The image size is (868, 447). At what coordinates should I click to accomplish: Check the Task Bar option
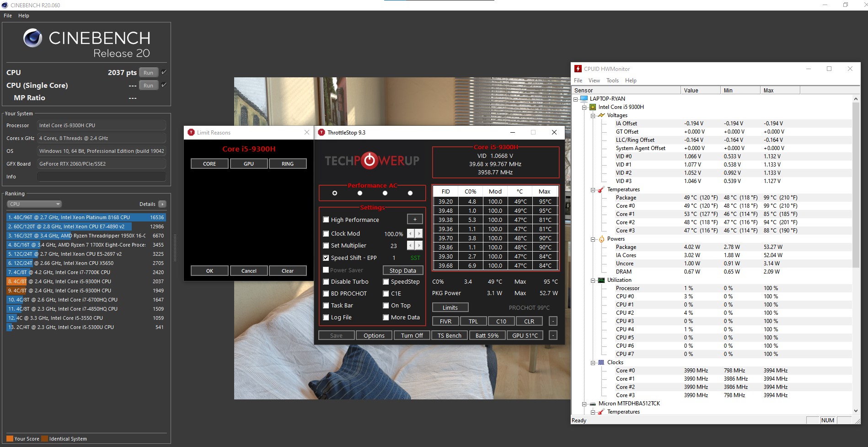point(326,306)
